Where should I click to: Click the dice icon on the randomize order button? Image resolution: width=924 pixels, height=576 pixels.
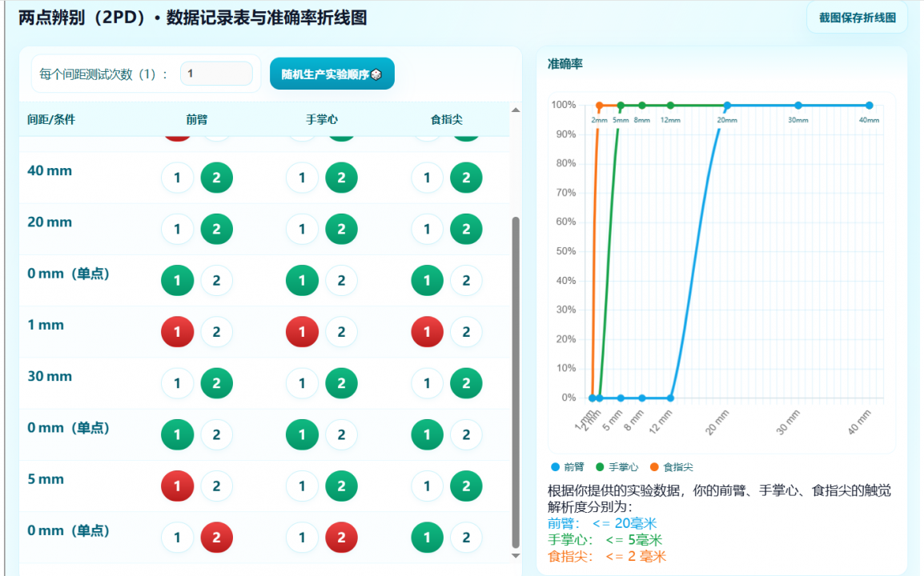[x=376, y=74]
